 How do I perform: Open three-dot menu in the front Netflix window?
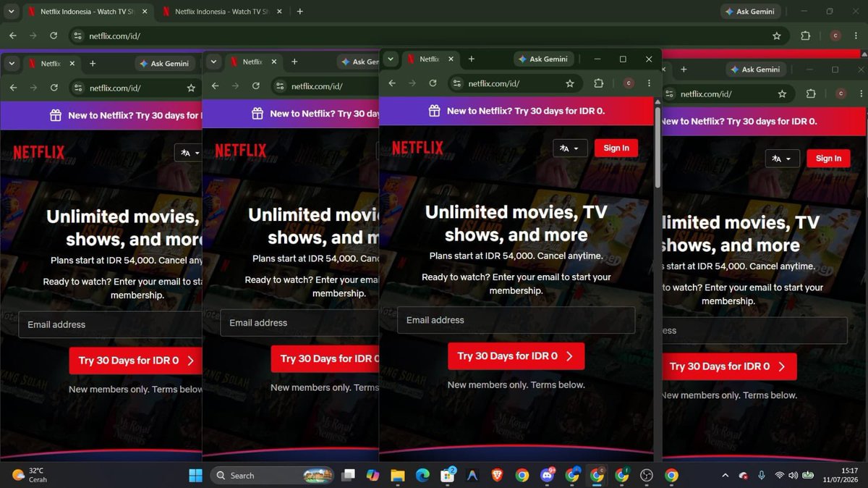pos(650,83)
